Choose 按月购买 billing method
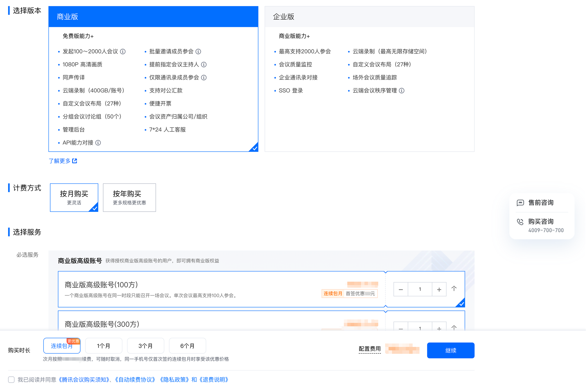Image resolution: width=588 pixels, height=387 pixels. click(74, 198)
